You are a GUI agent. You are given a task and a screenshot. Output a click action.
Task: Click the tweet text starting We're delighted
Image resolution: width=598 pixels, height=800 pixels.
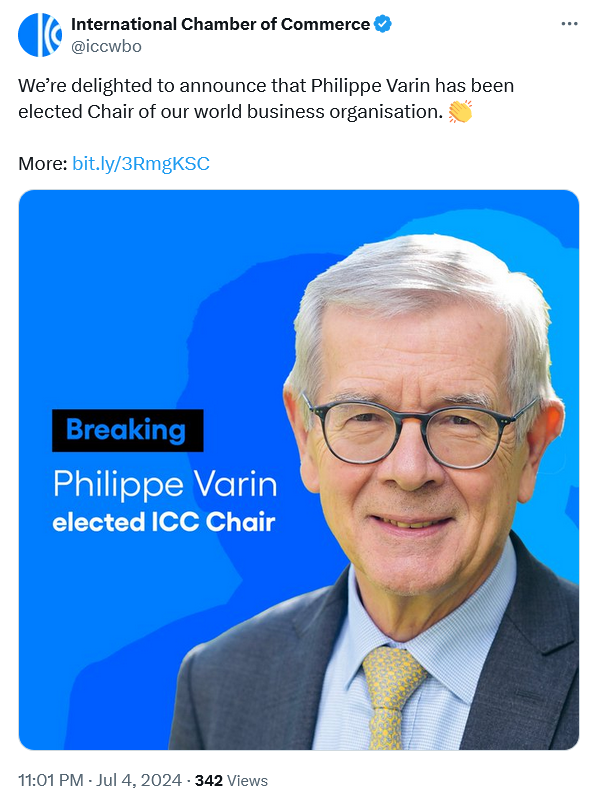266,98
